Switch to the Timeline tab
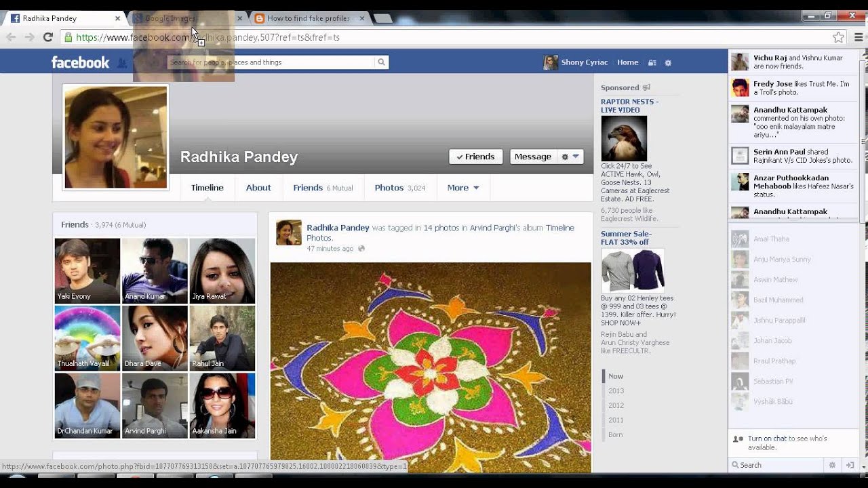 (207, 188)
